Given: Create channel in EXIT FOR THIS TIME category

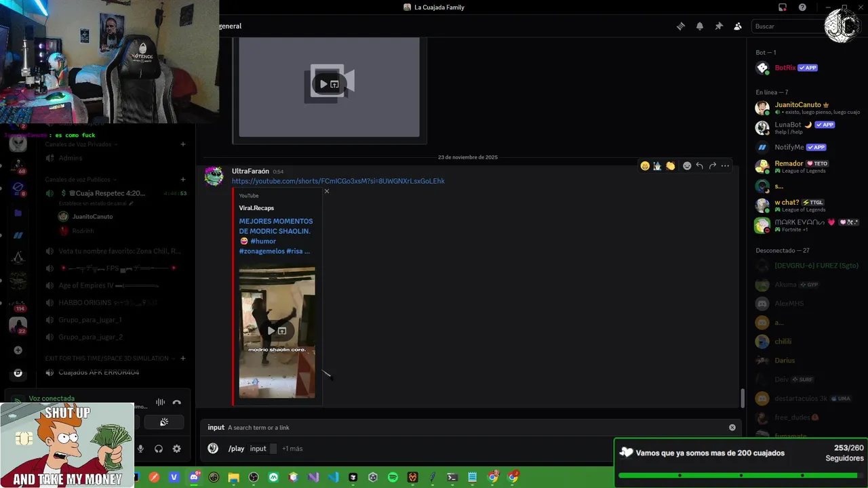Looking at the screenshot, I should click(x=183, y=359).
